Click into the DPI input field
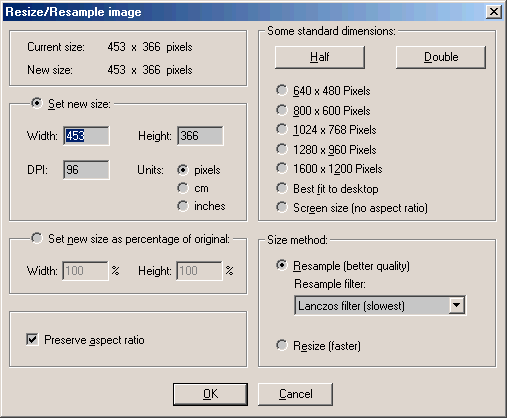Image resolution: width=507 pixels, height=418 pixels. (x=86, y=170)
